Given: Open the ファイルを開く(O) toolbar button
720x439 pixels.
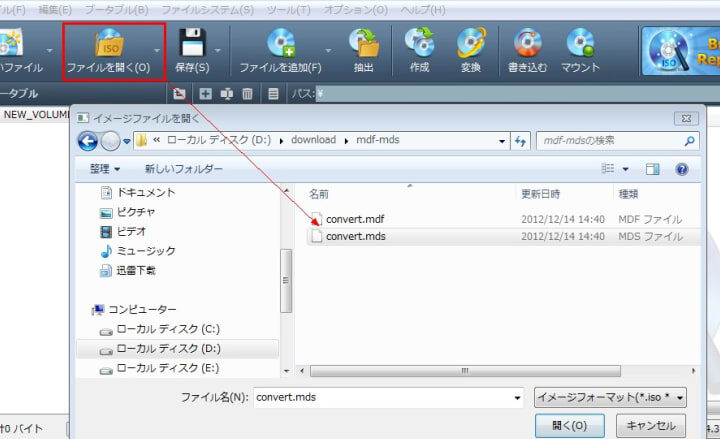Looking at the screenshot, I should coord(109,51).
